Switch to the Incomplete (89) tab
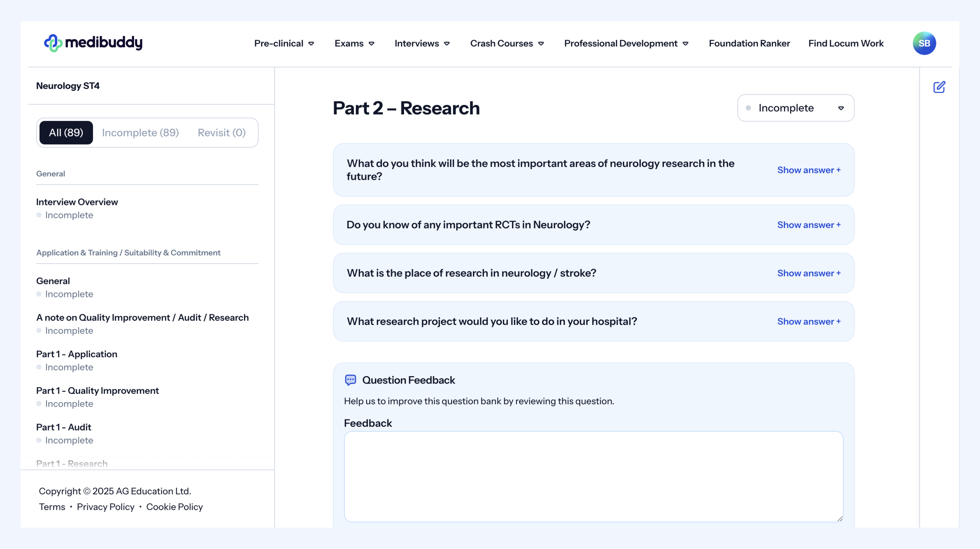The height and width of the screenshot is (549, 980). (140, 132)
